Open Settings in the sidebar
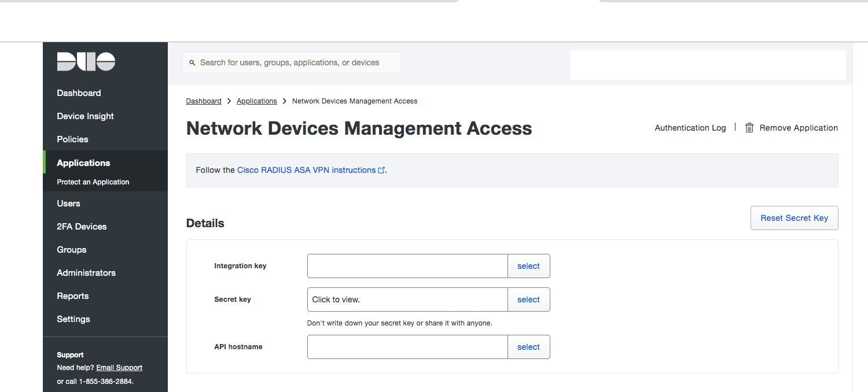 [73, 319]
